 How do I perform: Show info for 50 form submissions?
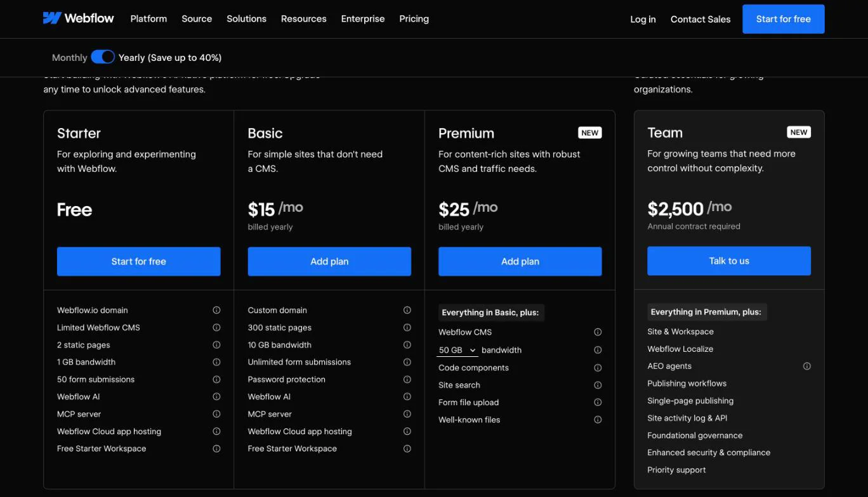(216, 379)
